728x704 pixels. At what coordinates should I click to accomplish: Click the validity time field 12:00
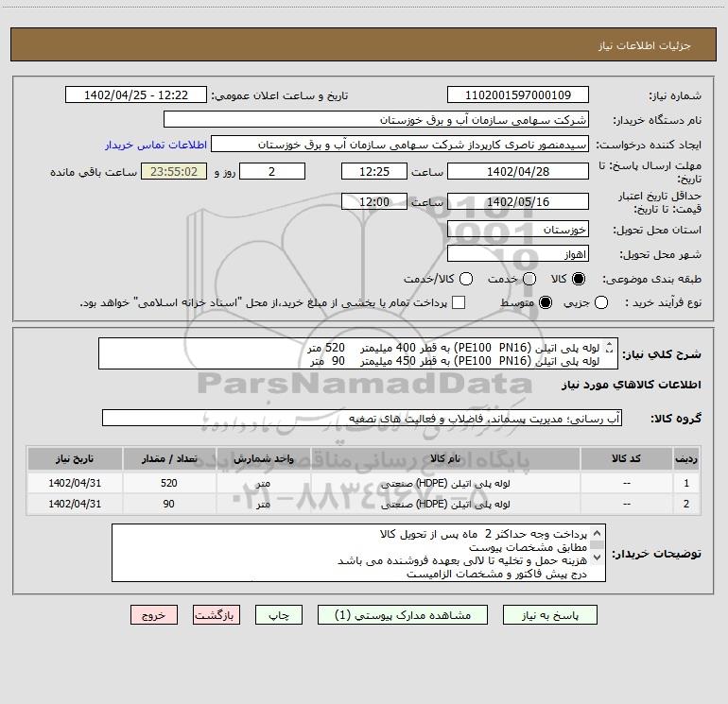[x=374, y=201]
